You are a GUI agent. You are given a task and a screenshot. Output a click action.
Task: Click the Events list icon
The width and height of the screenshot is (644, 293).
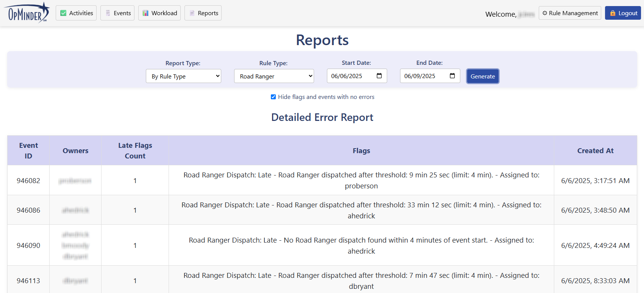coord(108,13)
